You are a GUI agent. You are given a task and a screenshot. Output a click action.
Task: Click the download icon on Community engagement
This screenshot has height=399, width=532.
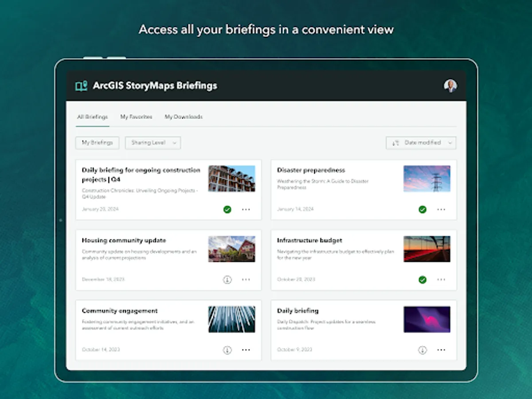pyautogui.click(x=227, y=350)
